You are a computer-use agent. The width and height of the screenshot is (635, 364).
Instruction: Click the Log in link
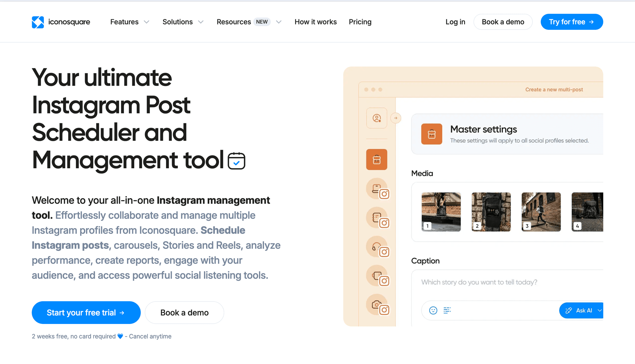tap(455, 22)
